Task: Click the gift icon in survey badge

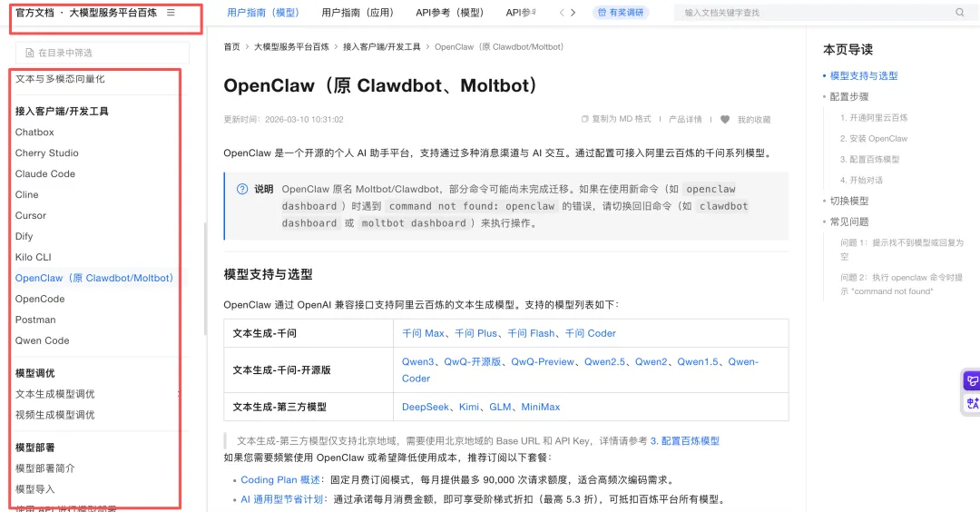Action: coord(602,13)
